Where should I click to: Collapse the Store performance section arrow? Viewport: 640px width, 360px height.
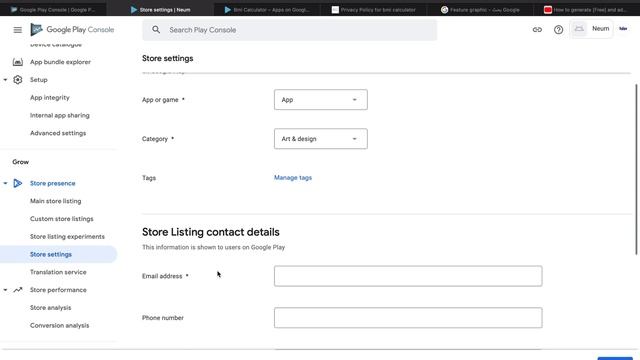coord(5,290)
